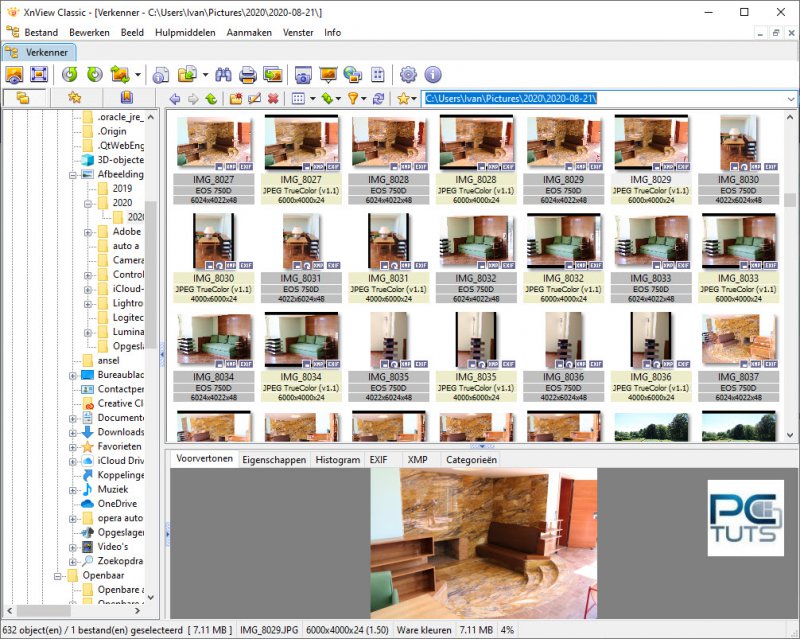The height and width of the screenshot is (639, 800).
Task: Switch to the Histogram tab
Action: point(337,459)
